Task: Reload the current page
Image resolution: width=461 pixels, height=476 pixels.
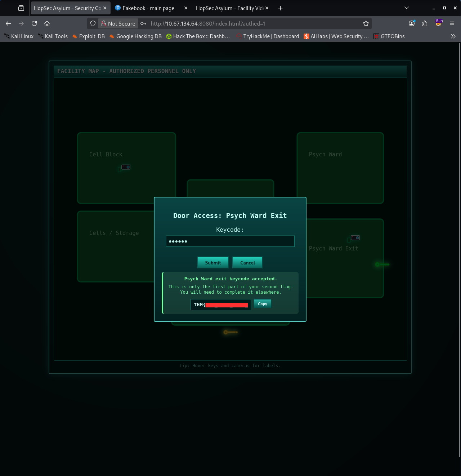Action: (x=34, y=24)
